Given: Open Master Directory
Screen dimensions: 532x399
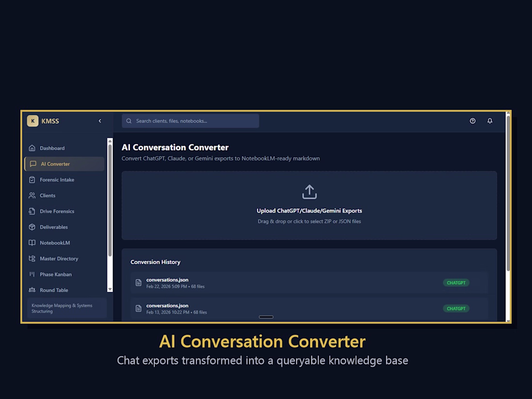Looking at the screenshot, I should (64, 259).
